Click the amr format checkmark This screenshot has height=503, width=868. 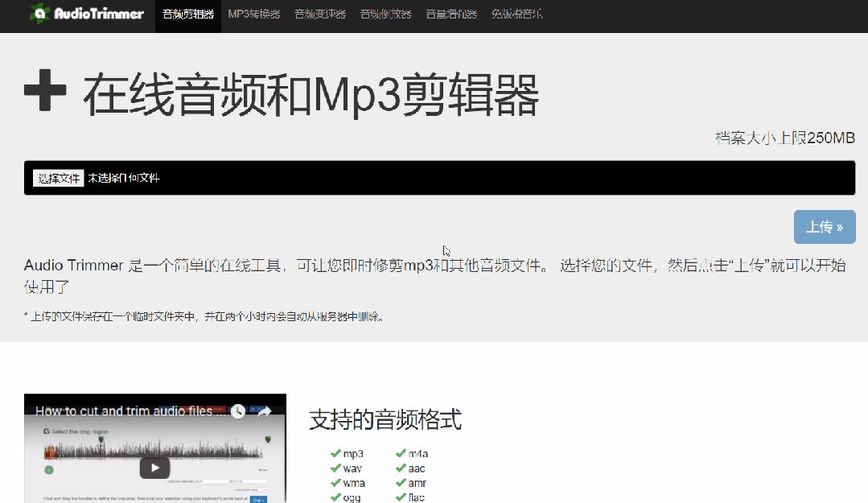coord(401,483)
